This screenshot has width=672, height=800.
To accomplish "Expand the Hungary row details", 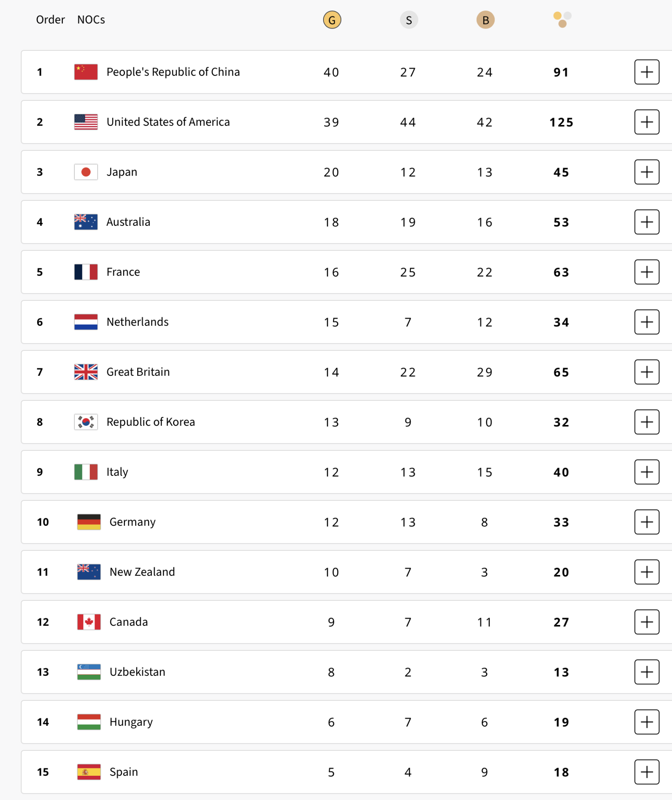I will tap(647, 722).
